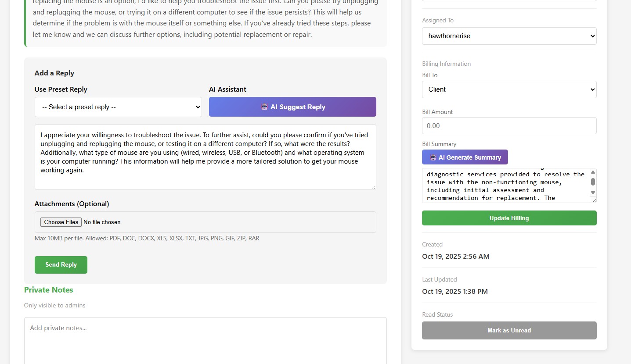Generate a reply using AI Suggest Reply
Viewport: 631px width, 364px height.
pos(292,107)
